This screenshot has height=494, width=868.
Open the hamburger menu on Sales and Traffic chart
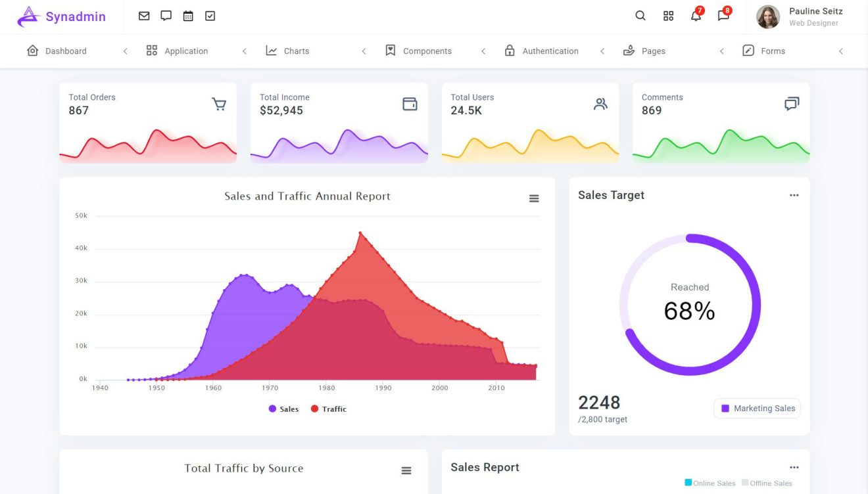(x=534, y=197)
